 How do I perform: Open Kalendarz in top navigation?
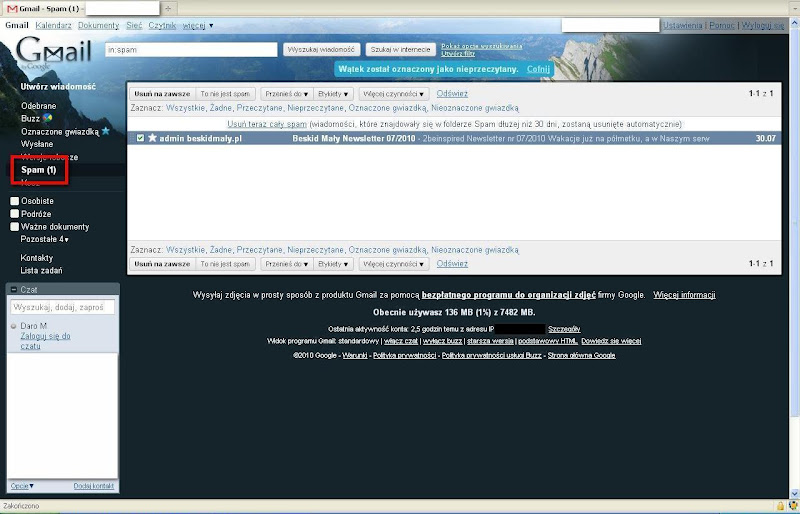[x=54, y=25]
